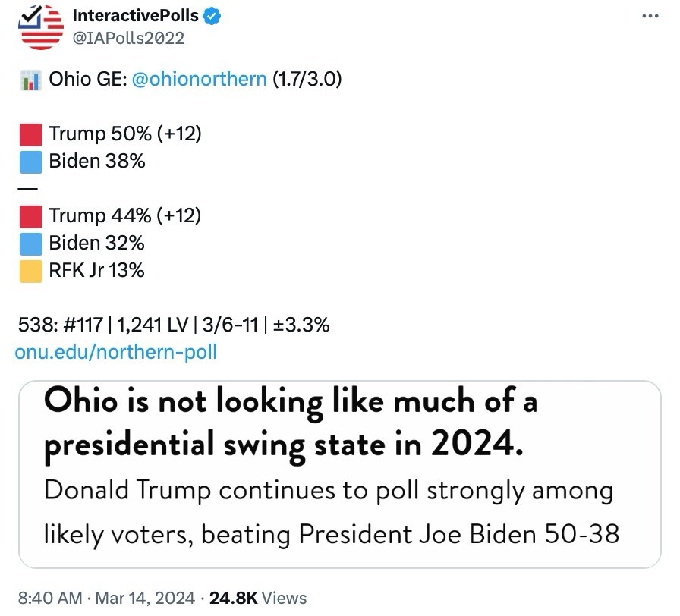Open the three-dot more options menu
Image resolution: width=680 pixels, height=616 pixels.
coord(650,17)
